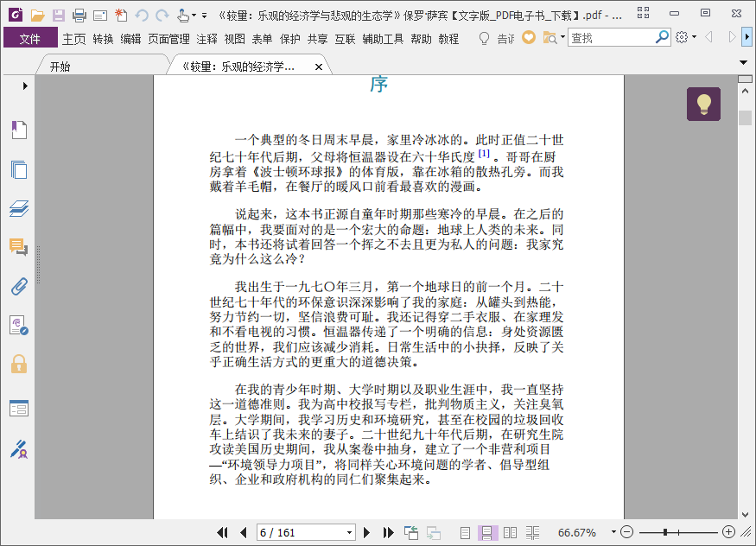Open the Comments panel icon
The height and width of the screenshot is (546, 756).
[x=19, y=247]
